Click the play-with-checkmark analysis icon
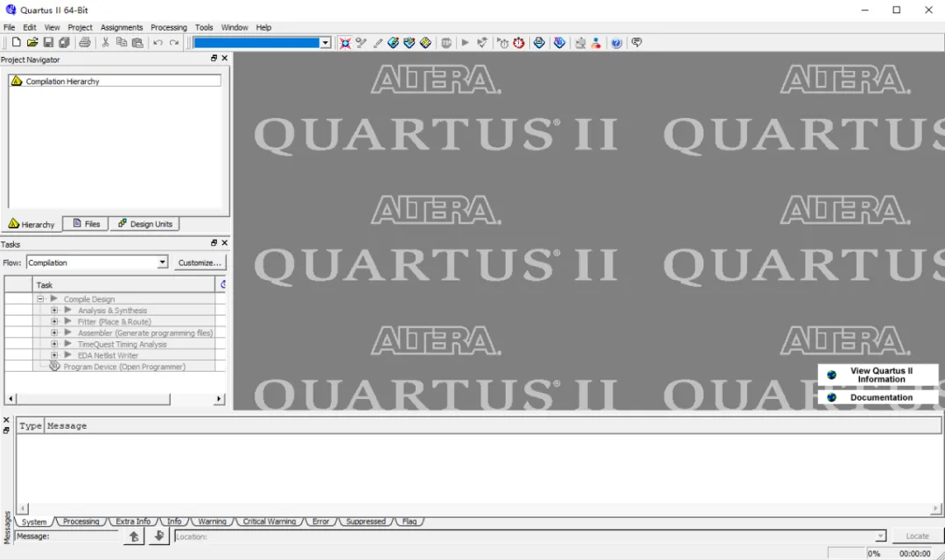 tap(481, 42)
